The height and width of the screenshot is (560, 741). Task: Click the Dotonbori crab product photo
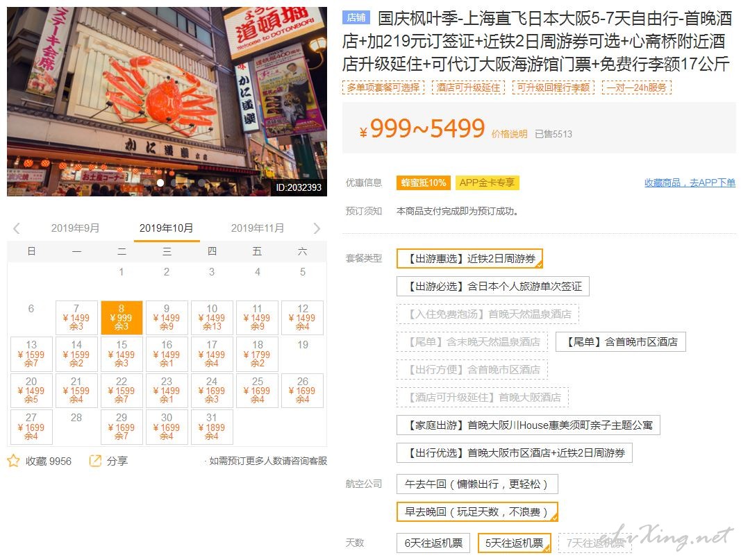(167, 101)
